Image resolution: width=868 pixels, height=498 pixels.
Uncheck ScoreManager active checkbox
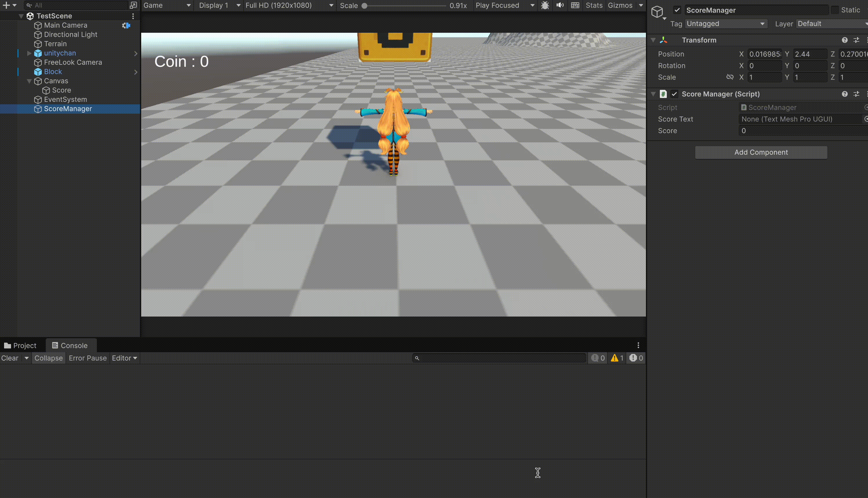pos(677,10)
